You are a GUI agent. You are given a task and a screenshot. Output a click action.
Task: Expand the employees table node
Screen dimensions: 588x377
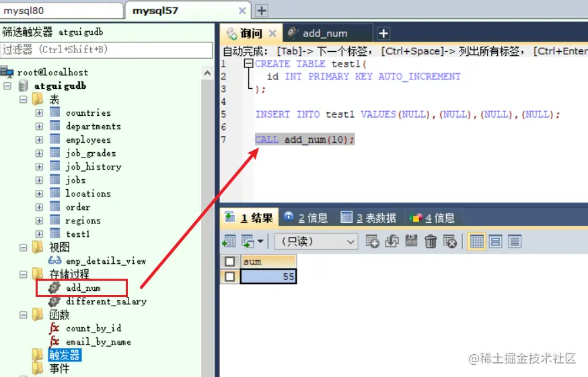[39, 140]
